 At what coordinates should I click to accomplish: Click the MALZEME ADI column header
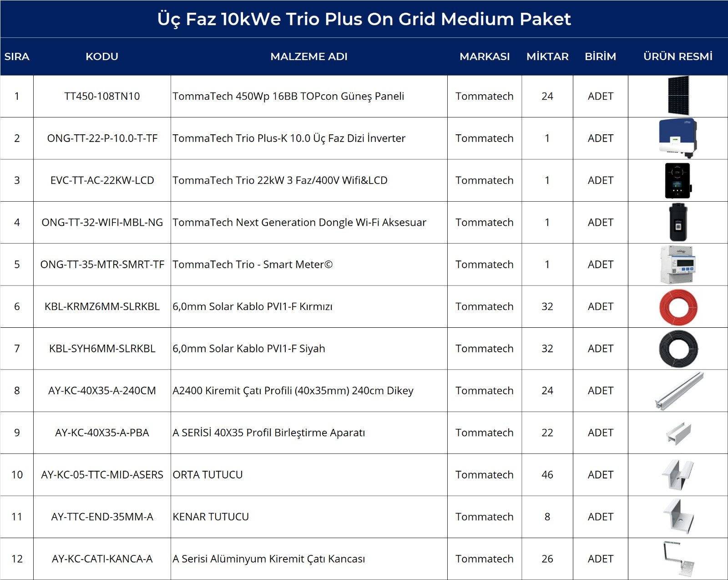coord(309,56)
